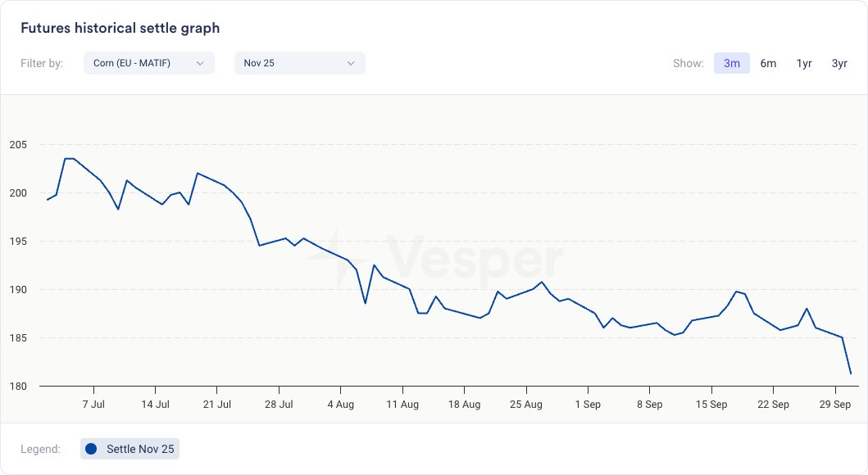The width and height of the screenshot is (868, 475).
Task: Click the final data point at chart's end
Action: point(851,373)
